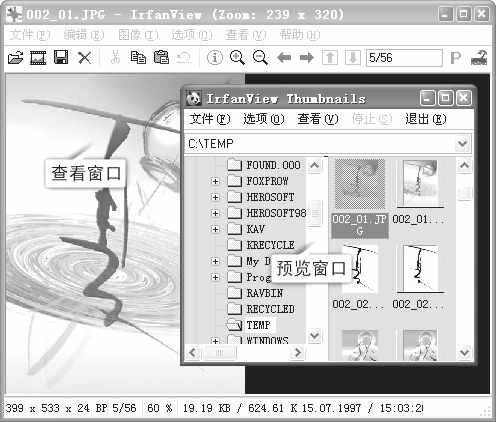
Task: Click the 399 x 533 x 24 BP status text
Action: tap(56, 408)
